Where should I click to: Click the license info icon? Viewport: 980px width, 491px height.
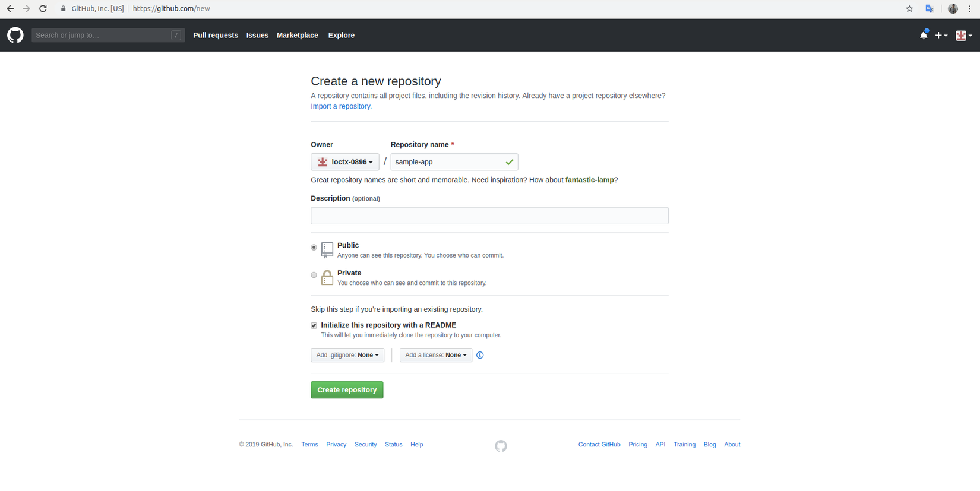tap(480, 355)
